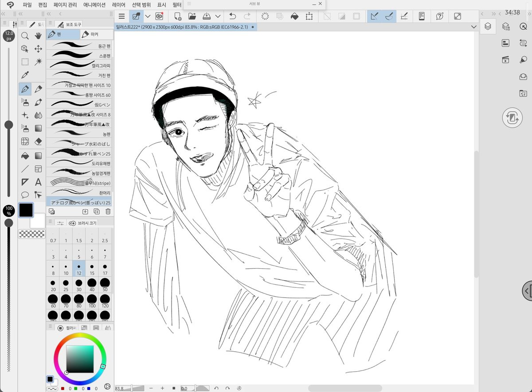This screenshot has height=392, width=532.
Task: Click the horizontal canvas scrollbar
Action: (x=344, y=388)
